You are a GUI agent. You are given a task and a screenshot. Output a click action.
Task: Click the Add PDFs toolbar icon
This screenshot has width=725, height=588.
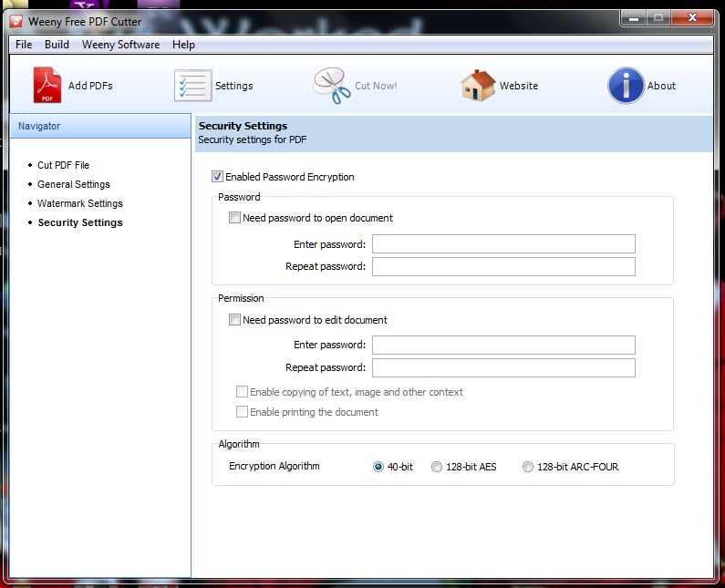click(47, 86)
